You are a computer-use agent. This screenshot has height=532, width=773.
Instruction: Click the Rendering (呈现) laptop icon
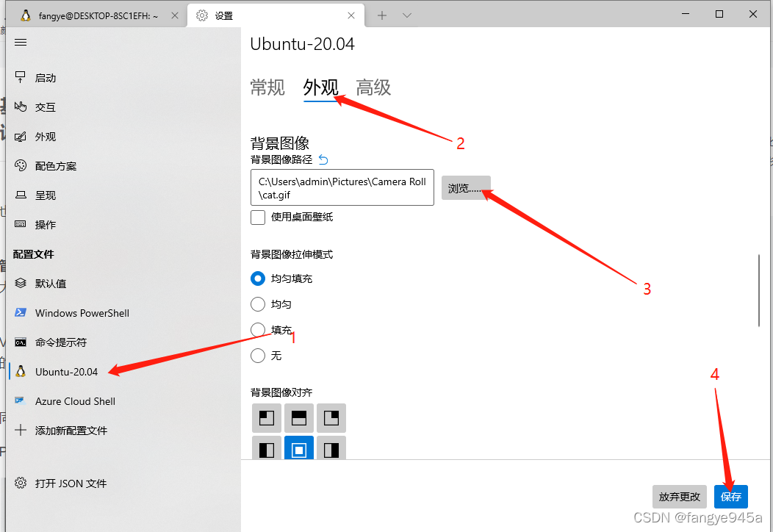coord(21,195)
